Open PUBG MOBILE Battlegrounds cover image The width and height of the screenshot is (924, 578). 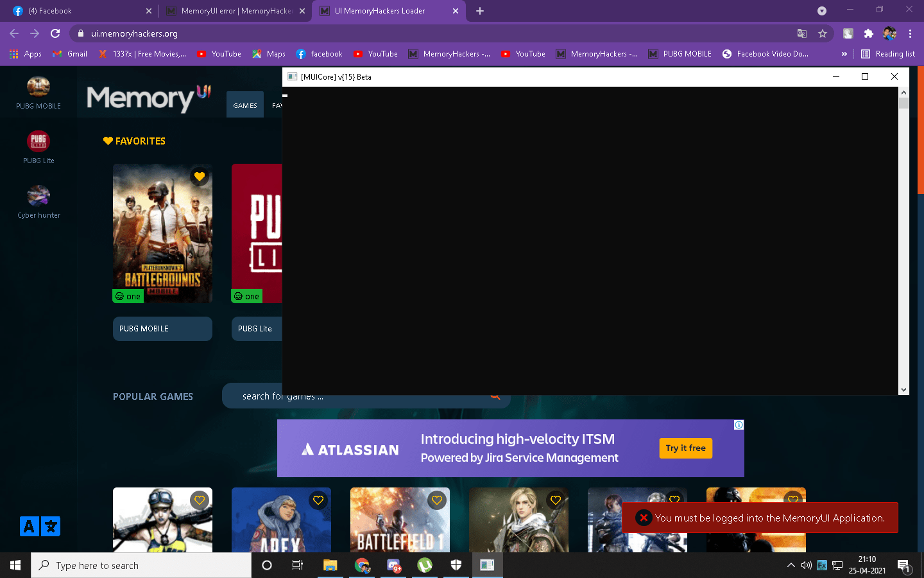162,233
